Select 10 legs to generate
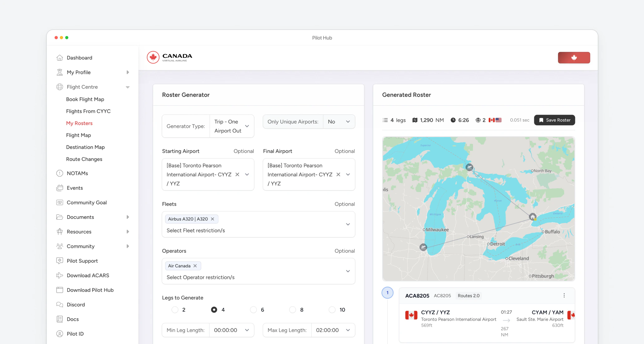644x344 pixels. (x=332, y=310)
